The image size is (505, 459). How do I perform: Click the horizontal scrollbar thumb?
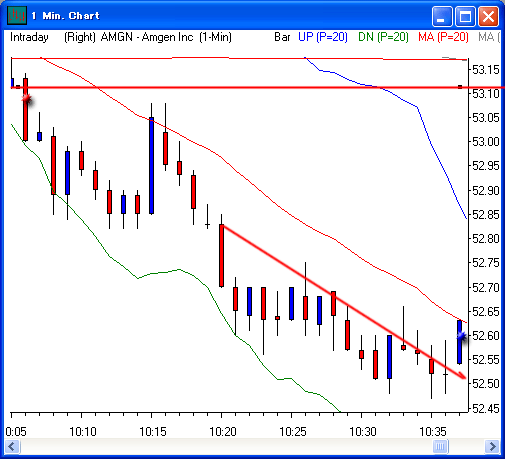440,446
